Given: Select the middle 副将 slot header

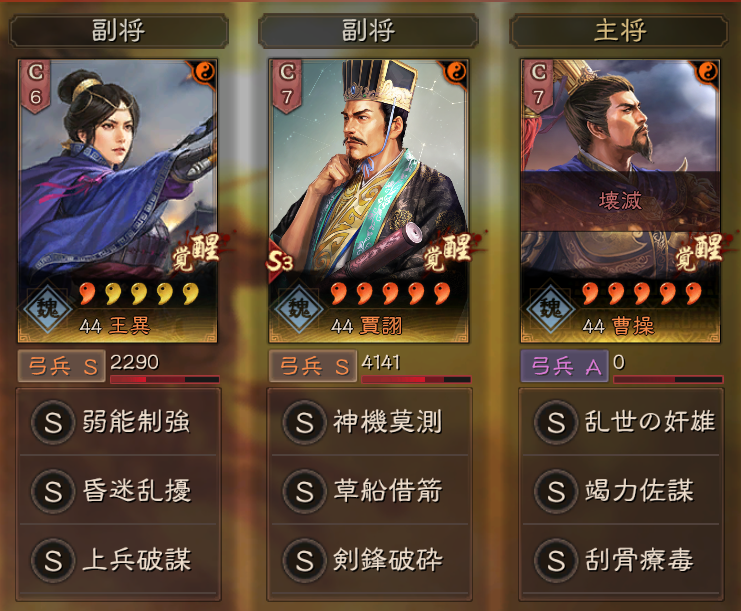Looking at the screenshot, I should pos(368,31).
